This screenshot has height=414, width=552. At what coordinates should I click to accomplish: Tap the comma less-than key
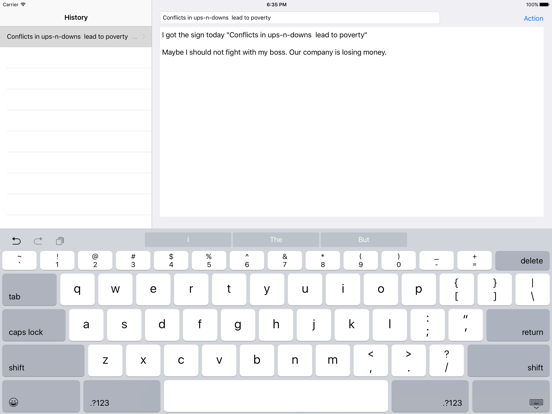coord(371,360)
